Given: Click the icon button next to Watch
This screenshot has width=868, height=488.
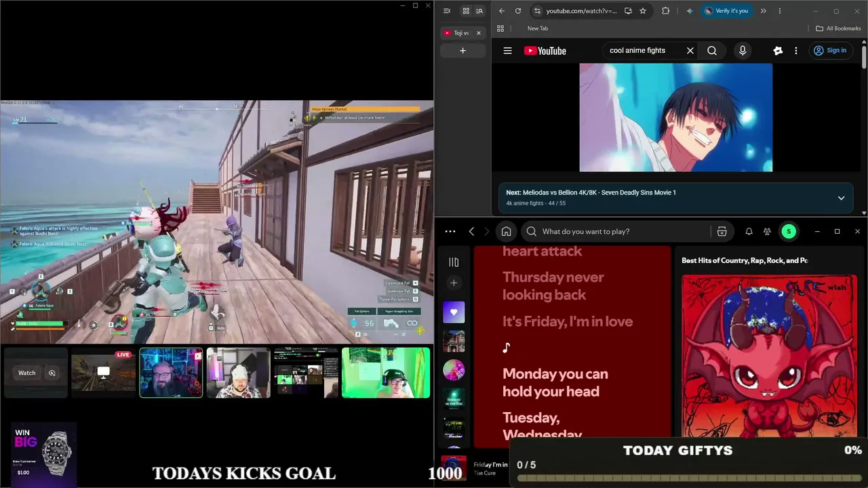Looking at the screenshot, I should click(x=52, y=373).
